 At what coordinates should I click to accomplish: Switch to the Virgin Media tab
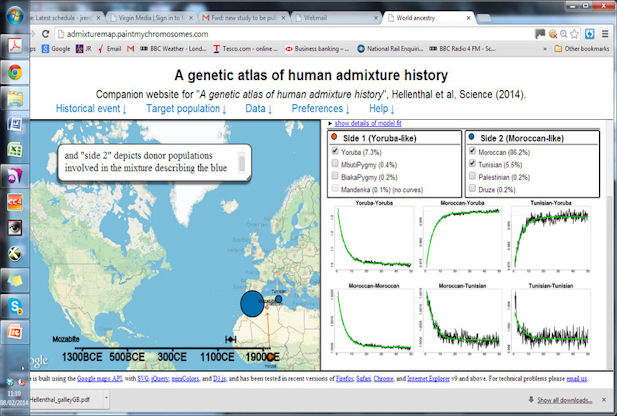151,18
